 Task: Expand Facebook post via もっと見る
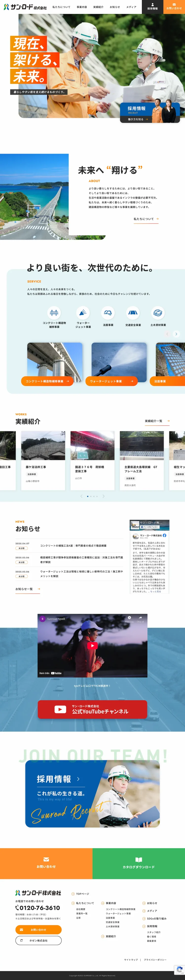click(156, 592)
